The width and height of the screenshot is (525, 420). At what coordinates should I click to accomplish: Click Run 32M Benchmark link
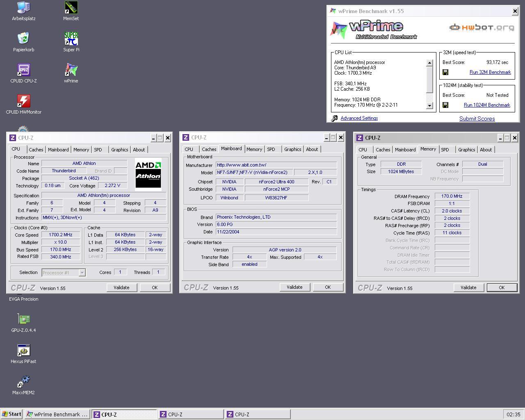(490, 72)
